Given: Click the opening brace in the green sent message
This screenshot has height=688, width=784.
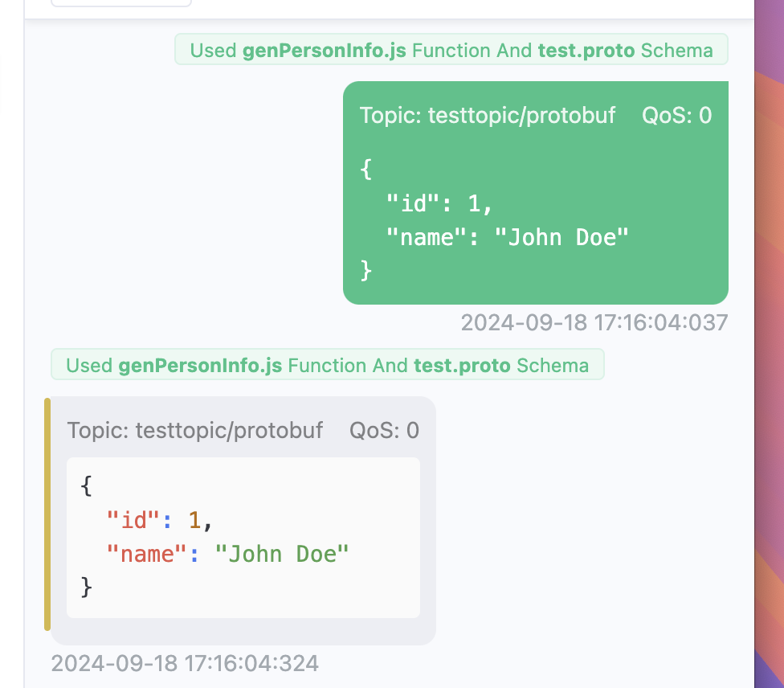Looking at the screenshot, I should point(366,170).
